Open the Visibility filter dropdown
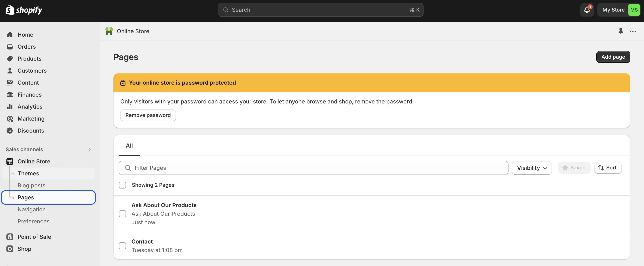Viewport: 644px width, 266px height. click(532, 168)
